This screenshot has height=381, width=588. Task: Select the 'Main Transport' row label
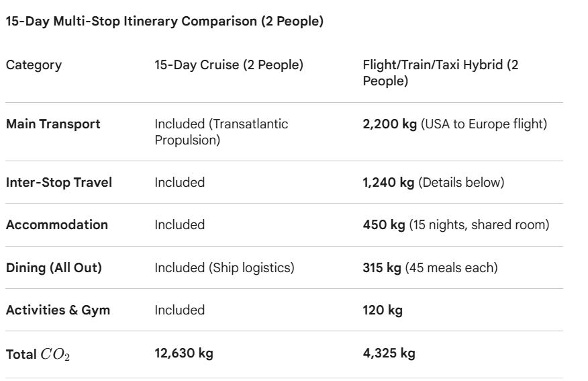tap(53, 124)
